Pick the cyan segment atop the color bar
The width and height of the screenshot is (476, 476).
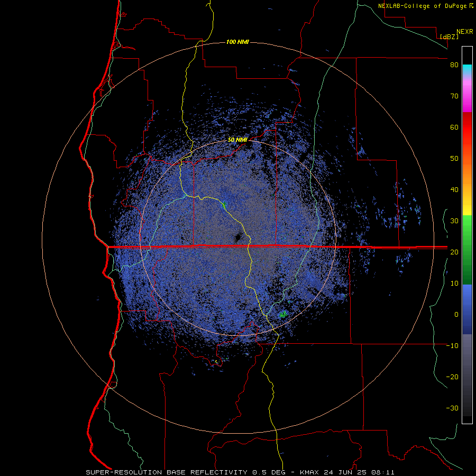467,69
